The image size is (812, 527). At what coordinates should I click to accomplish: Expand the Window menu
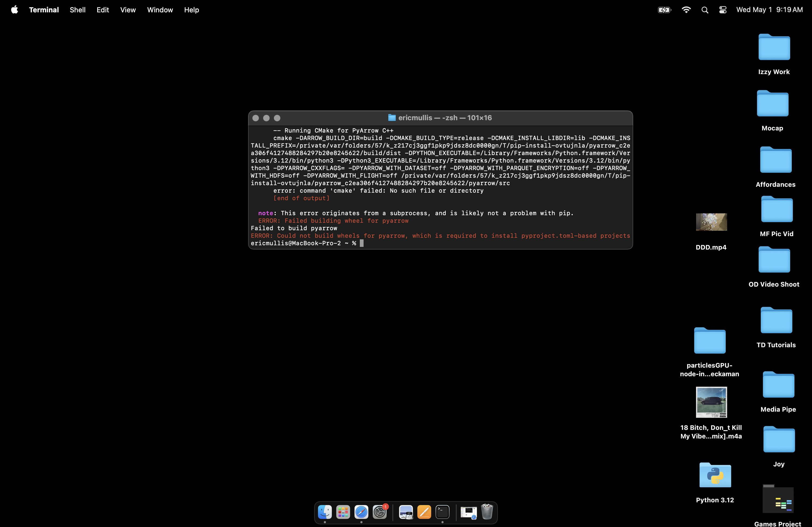(160, 10)
